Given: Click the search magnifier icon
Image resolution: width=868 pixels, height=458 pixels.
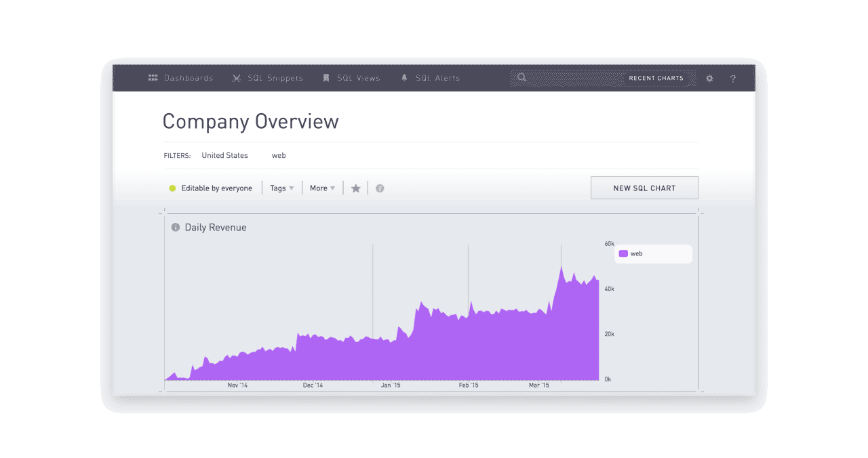Looking at the screenshot, I should point(521,78).
